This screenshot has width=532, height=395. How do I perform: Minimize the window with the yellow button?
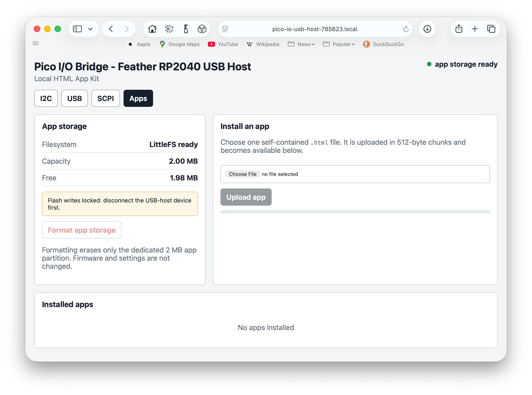point(47,29)
